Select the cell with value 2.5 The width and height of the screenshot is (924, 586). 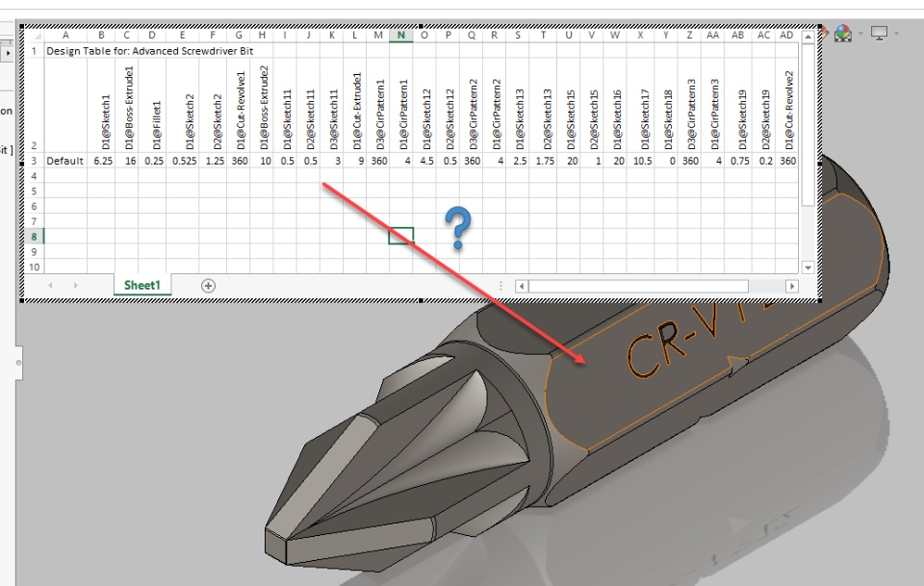[x=518, y=161]
